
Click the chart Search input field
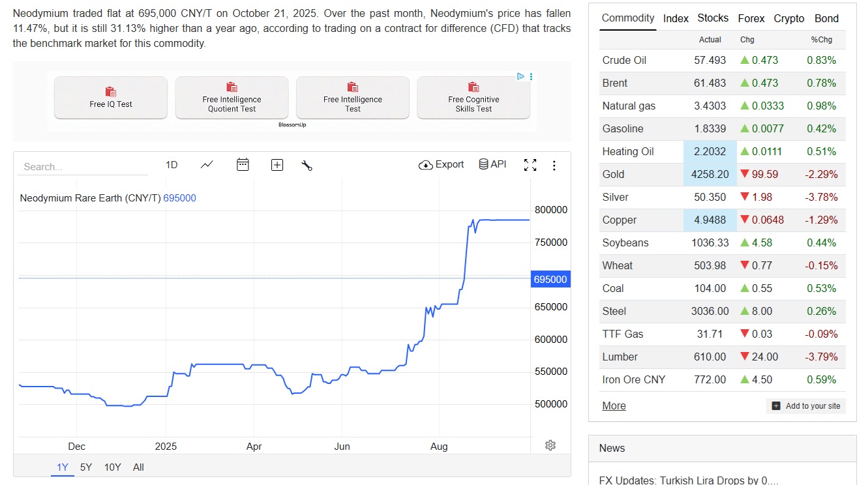coord(83,167)
